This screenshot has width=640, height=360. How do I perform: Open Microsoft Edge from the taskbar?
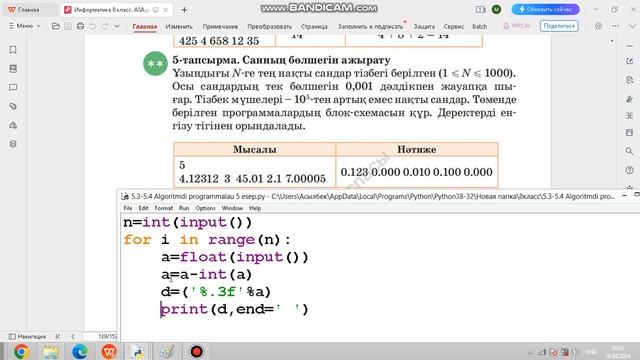(80, 351)
